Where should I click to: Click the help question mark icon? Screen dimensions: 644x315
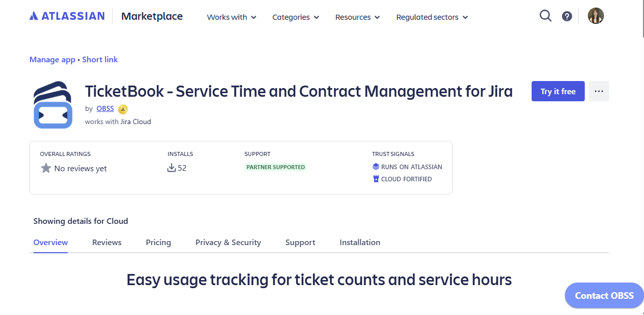[x=567, y=16]
